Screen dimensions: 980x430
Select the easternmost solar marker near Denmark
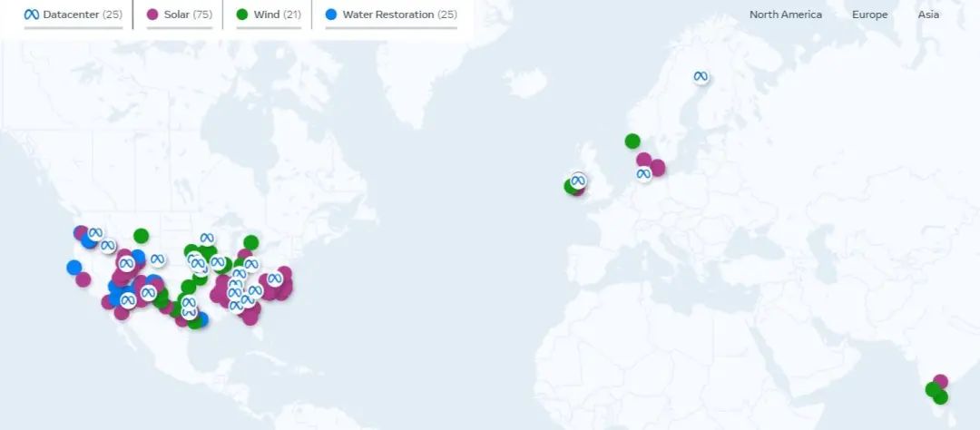(x=658, y=168)
